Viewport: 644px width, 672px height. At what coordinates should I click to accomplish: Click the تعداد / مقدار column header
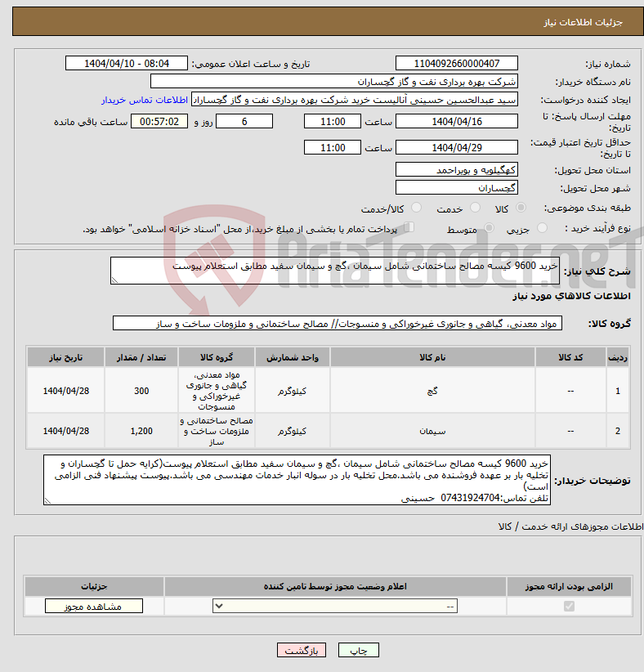[141, 357]
